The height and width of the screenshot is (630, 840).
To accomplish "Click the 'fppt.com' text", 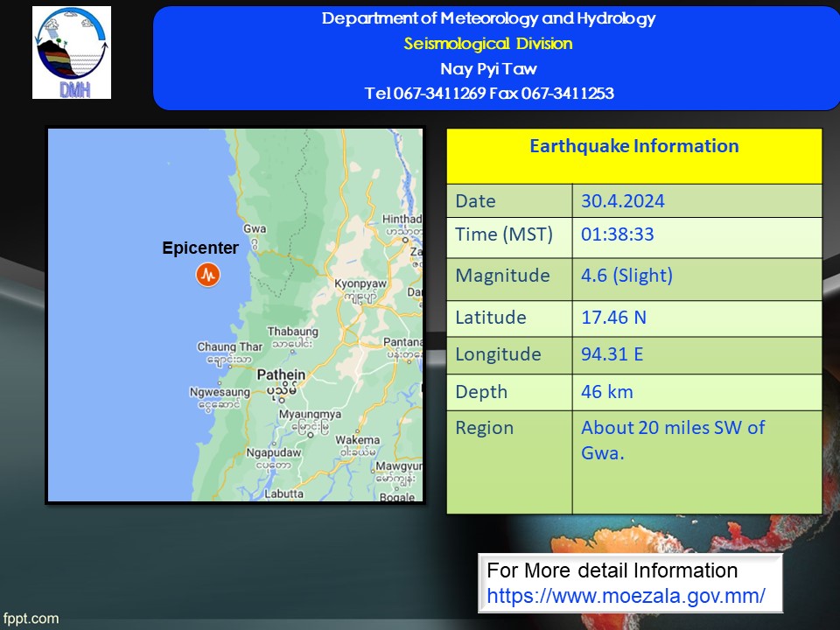I will (31, 619).
